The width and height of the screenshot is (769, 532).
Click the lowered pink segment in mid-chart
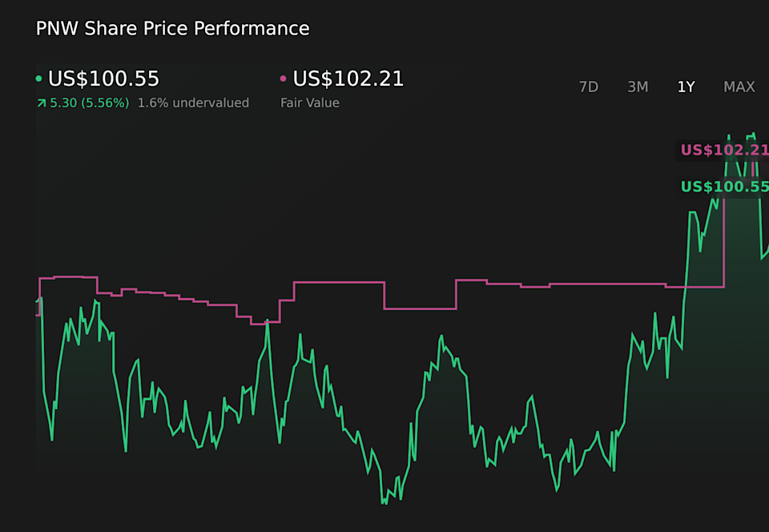tap(420, 308)
